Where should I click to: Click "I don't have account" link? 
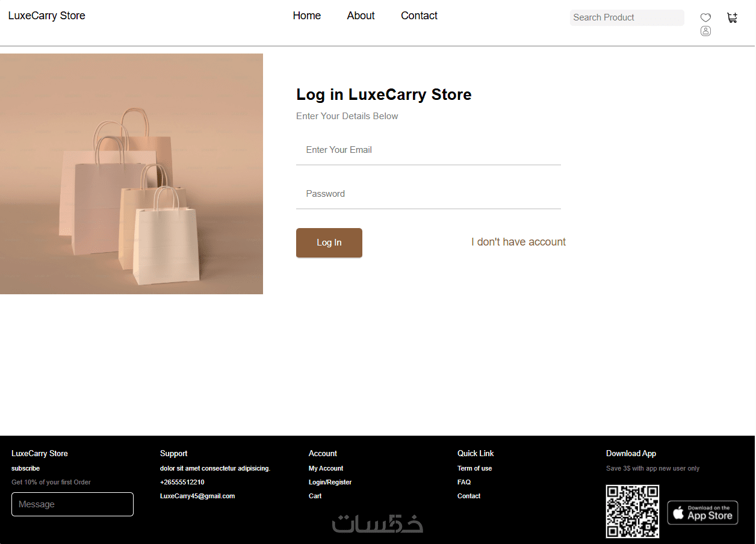pos(518,242)
